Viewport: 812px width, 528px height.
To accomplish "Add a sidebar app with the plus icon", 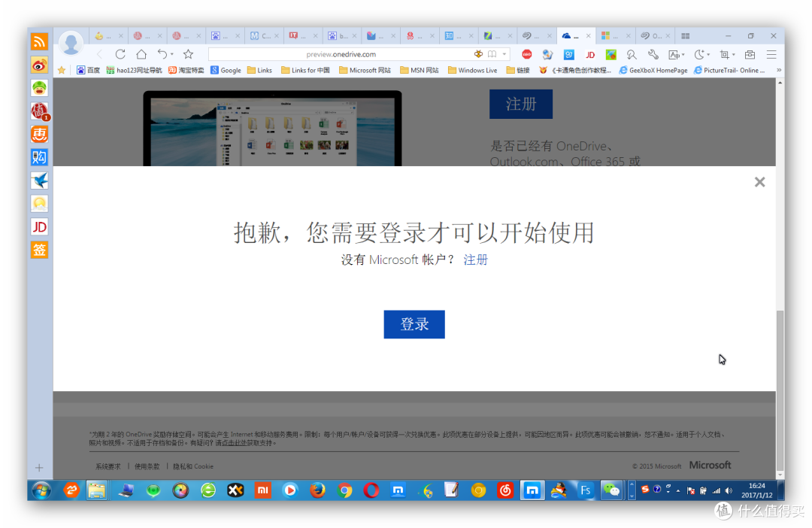I will click(x=39, y=468).
